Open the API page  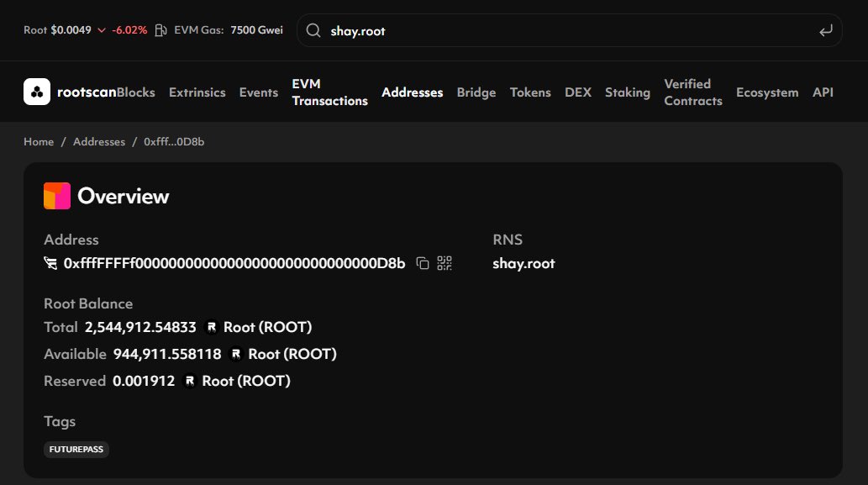[823, 92]
